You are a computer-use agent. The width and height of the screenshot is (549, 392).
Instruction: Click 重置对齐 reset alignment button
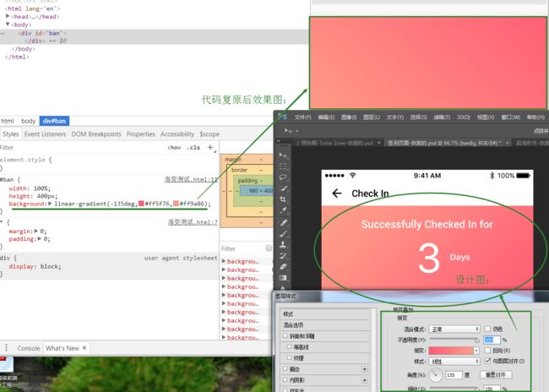(x=496, y=375)
